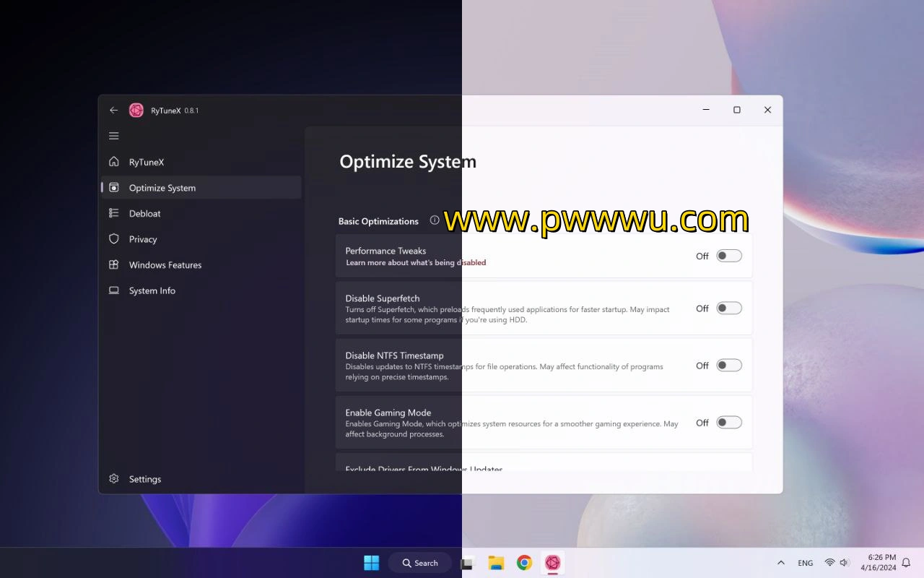Click the System Info laptop icon
Screen dimensions: 924x578
(113, 290)
